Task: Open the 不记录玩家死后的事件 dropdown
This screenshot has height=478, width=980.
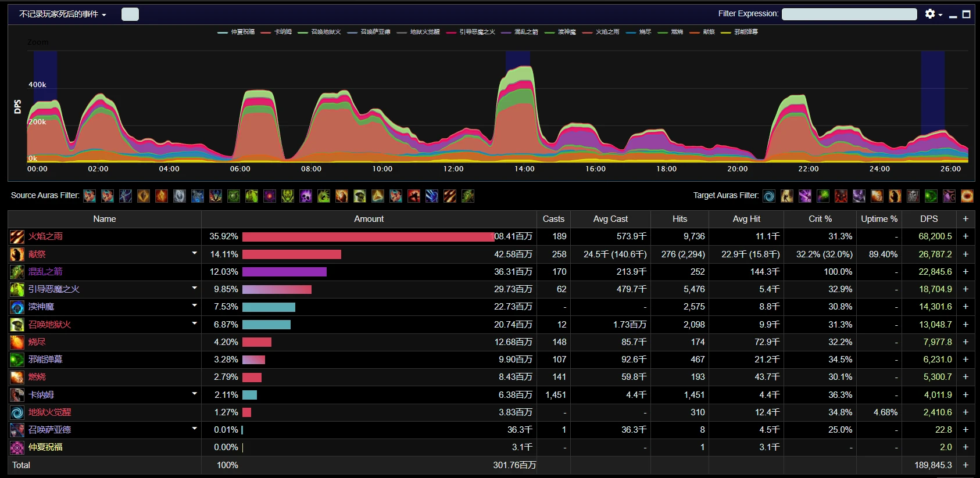Action: click(x=63, y=14)
